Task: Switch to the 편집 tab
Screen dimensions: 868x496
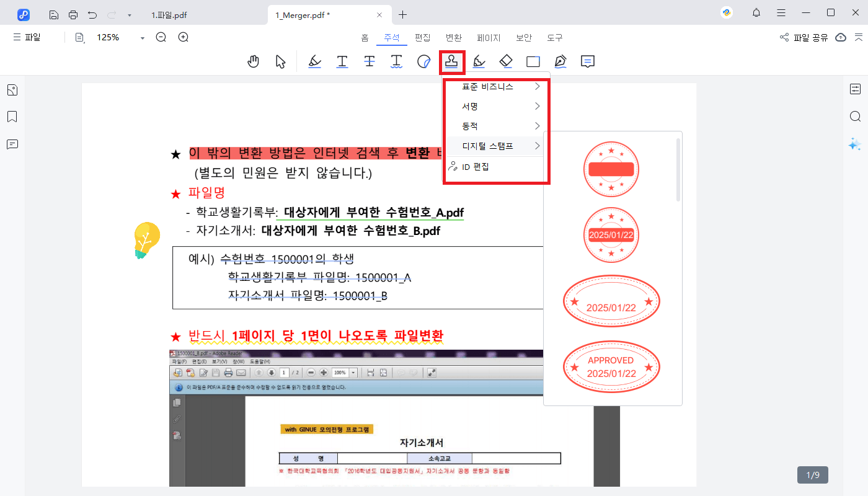Action: 423,37
